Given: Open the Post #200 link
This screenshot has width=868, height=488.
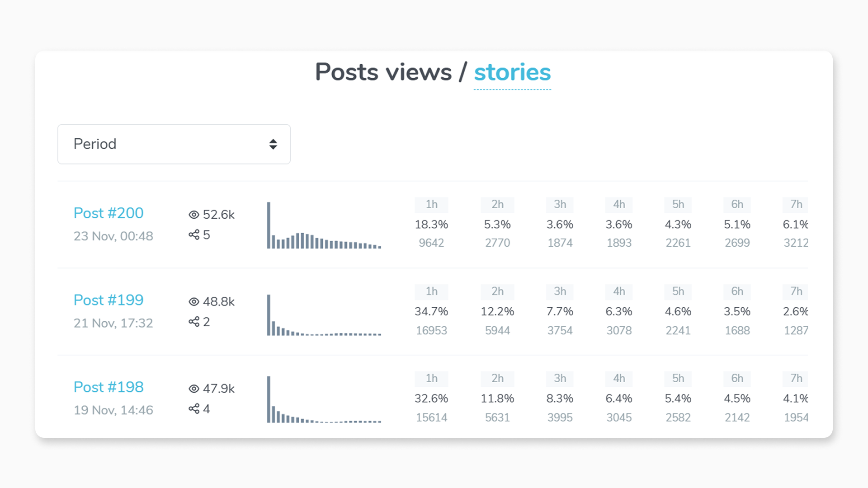Looking at the screenshot, I should (x=108, y=213).
